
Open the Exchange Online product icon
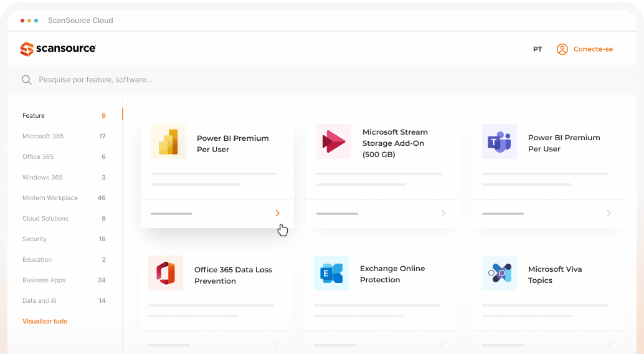331,273
